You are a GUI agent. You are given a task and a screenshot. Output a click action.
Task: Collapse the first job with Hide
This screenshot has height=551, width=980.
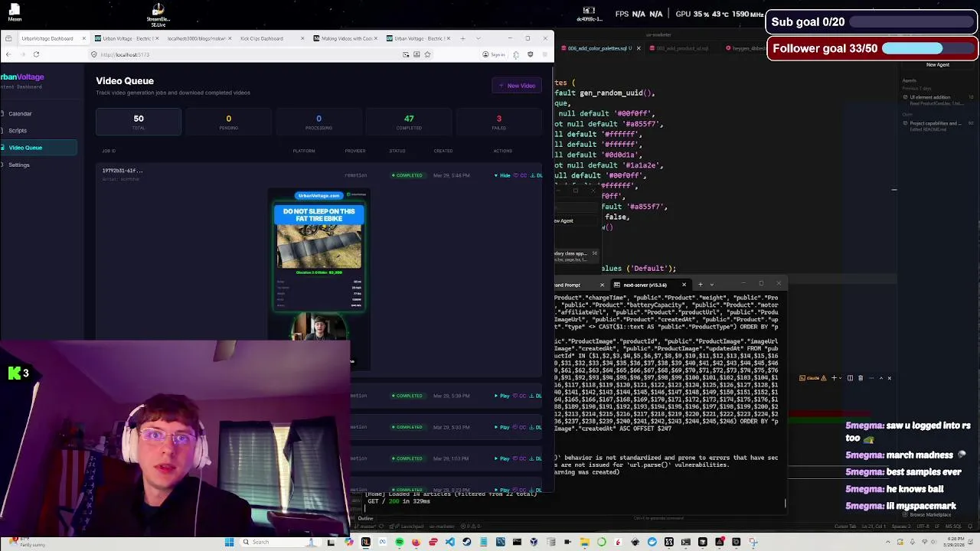(502, 175)
